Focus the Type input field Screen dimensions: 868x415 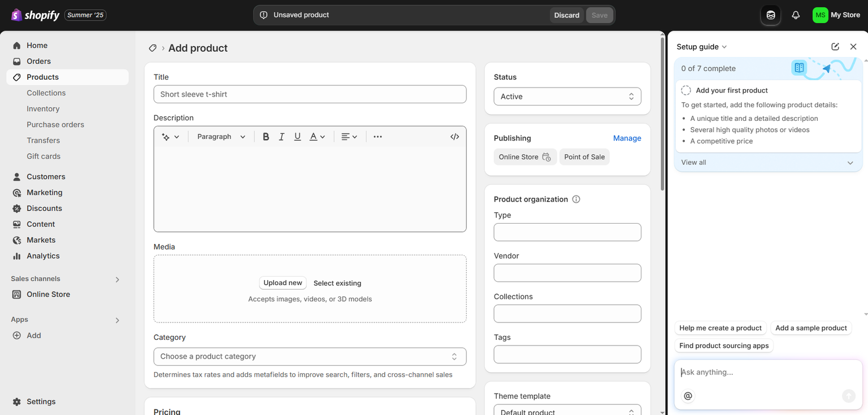(567, 232)
